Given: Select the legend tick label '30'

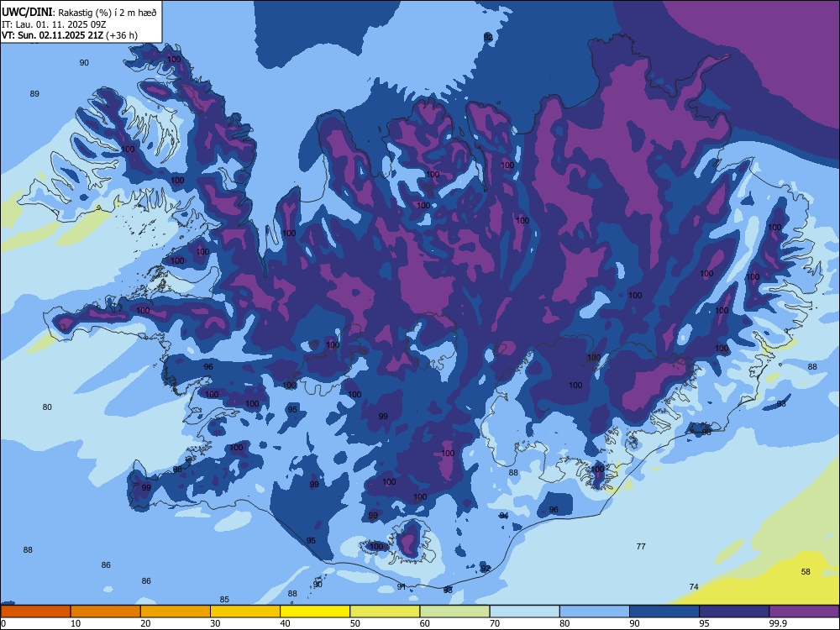Looking at the screenshot, I should pyautogui.click(x=215, y=623).
